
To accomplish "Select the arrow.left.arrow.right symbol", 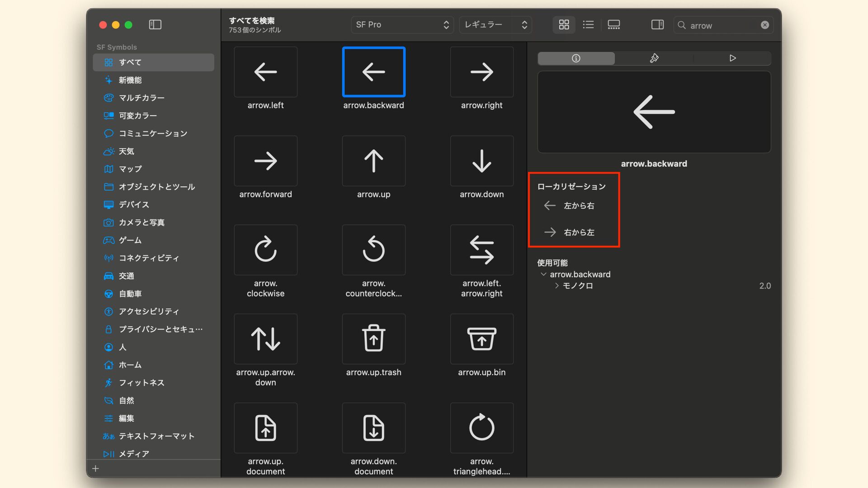I will (x=481, y=250).
